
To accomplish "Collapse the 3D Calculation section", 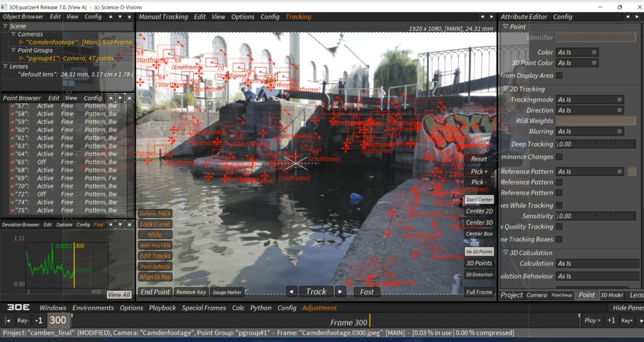I will 506,253.
